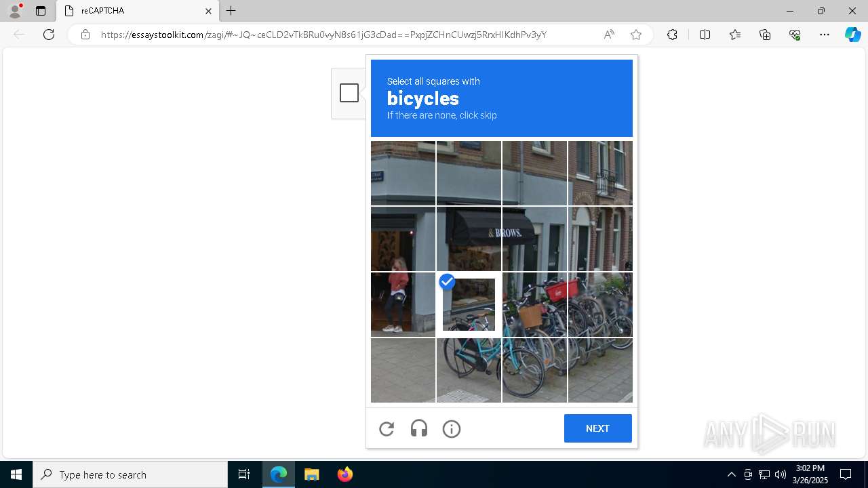Launch Firefox from the taskbar
Viewport: 868px width, 488px height.
point(344,474)
